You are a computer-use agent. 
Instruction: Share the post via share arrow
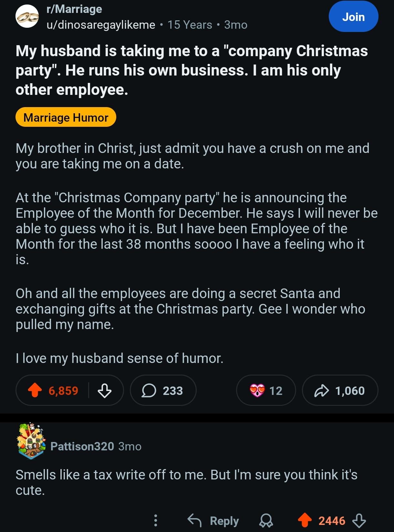pyautogui.click(x=340, y=390)
